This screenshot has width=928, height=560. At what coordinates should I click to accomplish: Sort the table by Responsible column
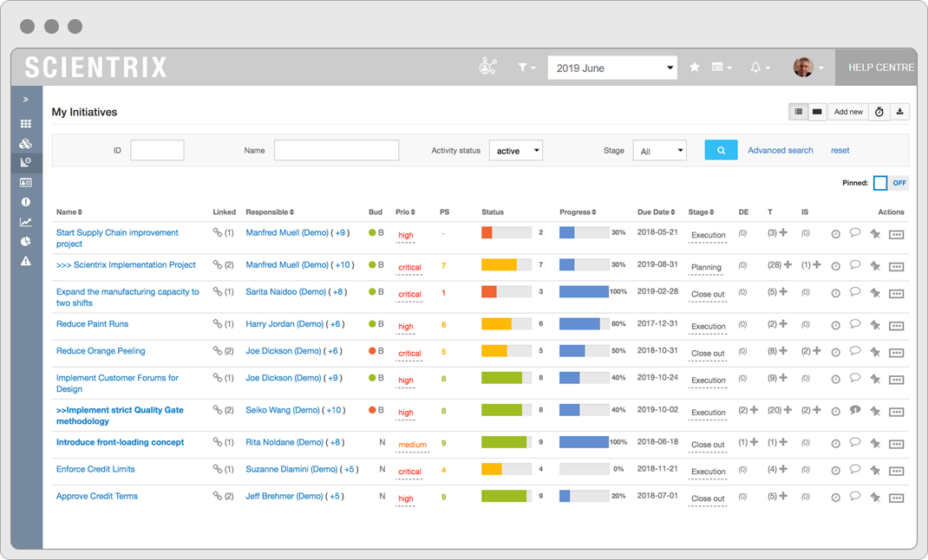[x=270, y=212]
